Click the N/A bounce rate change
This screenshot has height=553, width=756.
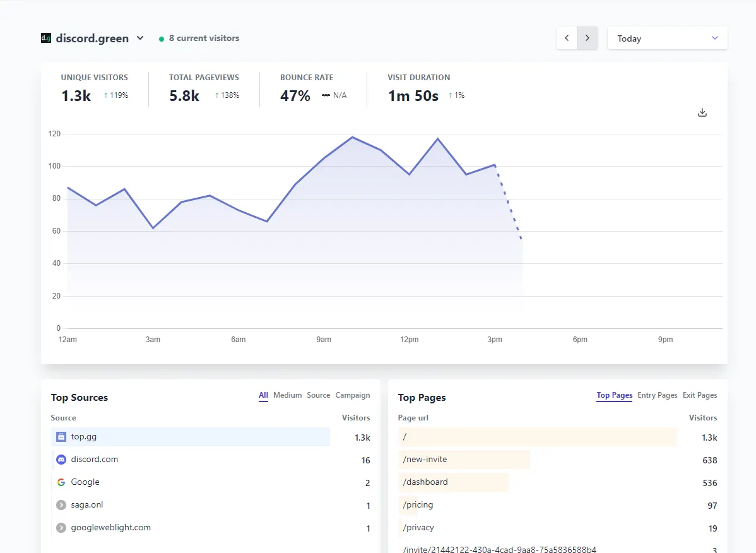click(334, 95)
